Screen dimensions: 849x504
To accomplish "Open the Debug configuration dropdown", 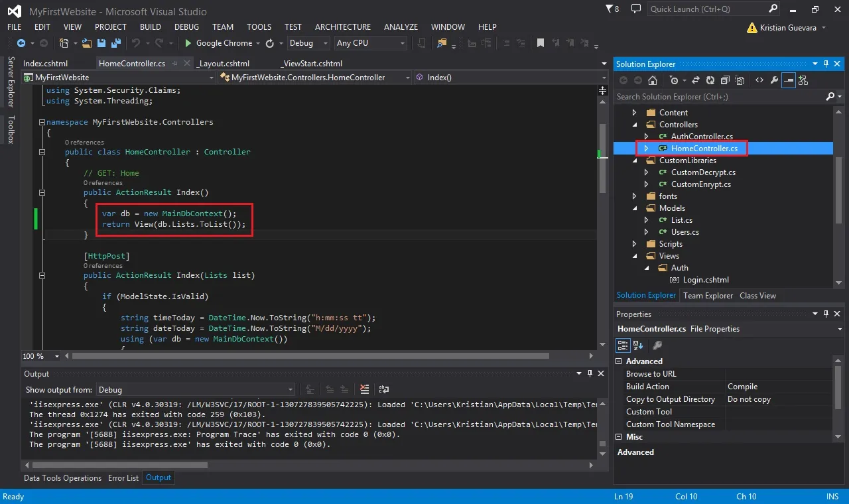I will pyautogui.click(x=308, y=43).
